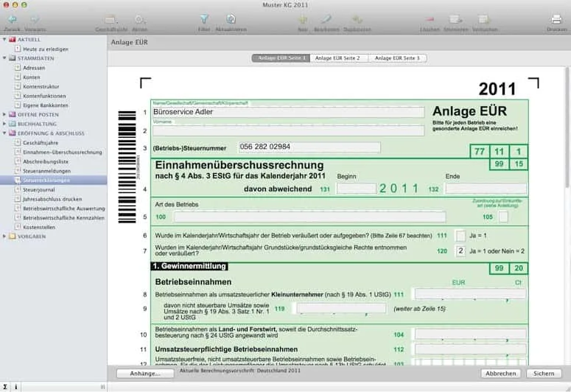
Task: Open the Geschäftsjahr toolbar selector
Action: pos(111,19)
